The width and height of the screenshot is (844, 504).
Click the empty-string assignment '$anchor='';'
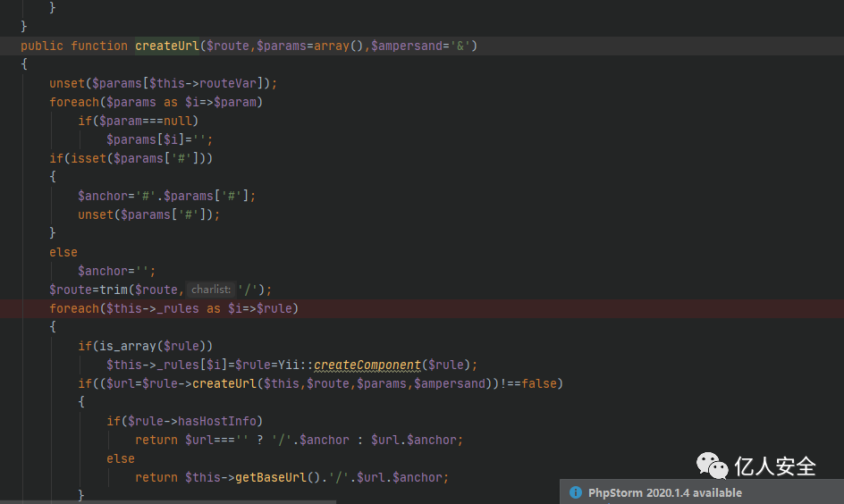pyautogui.click(x=117, y=271)
